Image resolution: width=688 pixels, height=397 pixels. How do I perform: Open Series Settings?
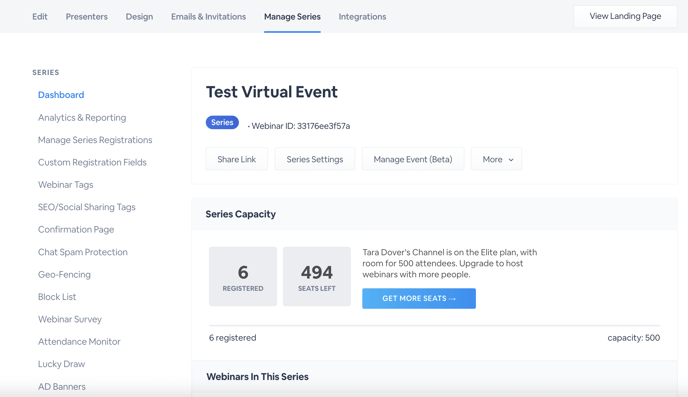click(315, 159)
